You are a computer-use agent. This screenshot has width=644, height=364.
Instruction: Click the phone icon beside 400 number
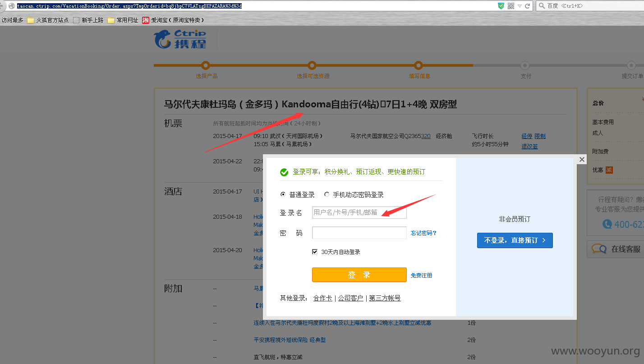pyautogui.click(x=607, y=224)
